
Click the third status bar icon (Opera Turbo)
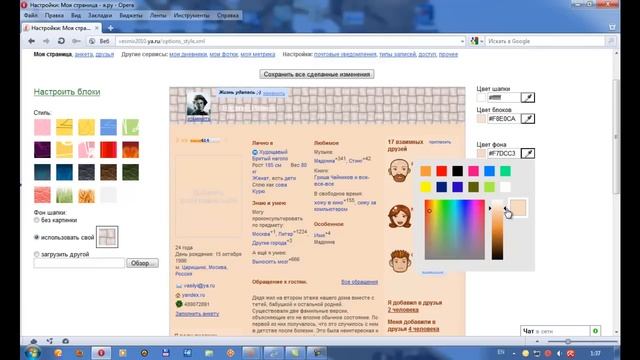(65, 341)
